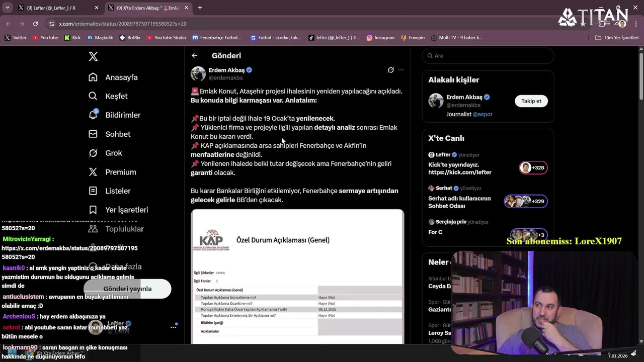644x362 pixels.
Task: Open Twitter bookmark in bookmarks bar
Action: tap(16, 38)
